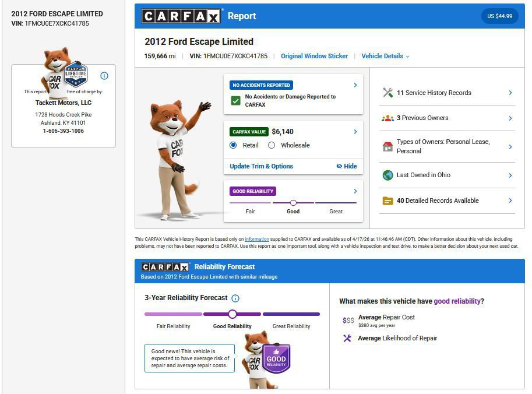The image size is (532, 394).
Task: Open the Original Window Sticker link
Action: [314, 56]
